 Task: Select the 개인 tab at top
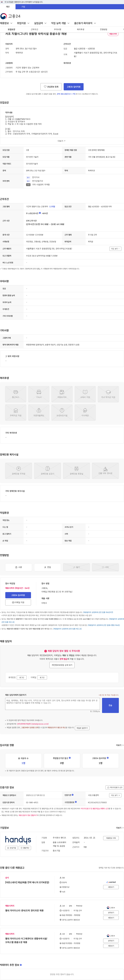[8, 7]
